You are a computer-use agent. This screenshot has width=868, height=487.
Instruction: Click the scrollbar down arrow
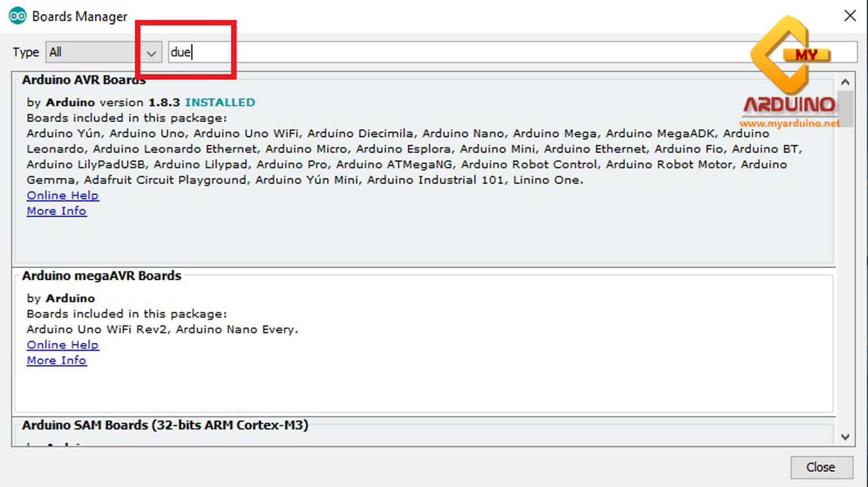click(x=845, y=437)
